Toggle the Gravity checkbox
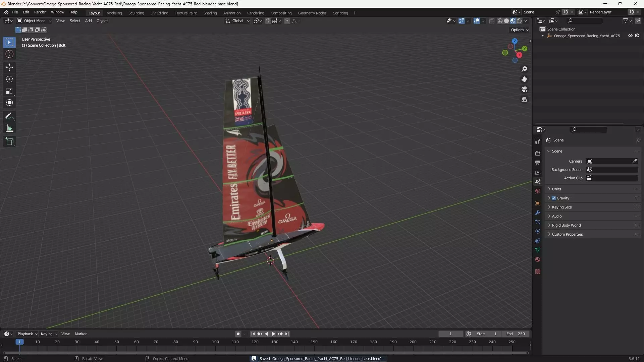The width and height of the screenshot is (644, 362). [554, 198]
